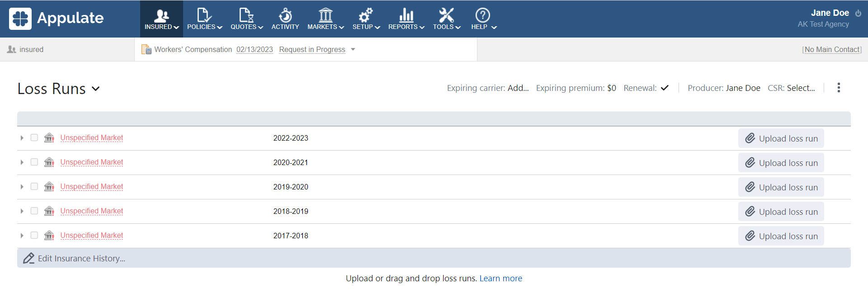Follow the Learn more link
Viewport: 868px width, 293px height.
click(x=500, y=279)
